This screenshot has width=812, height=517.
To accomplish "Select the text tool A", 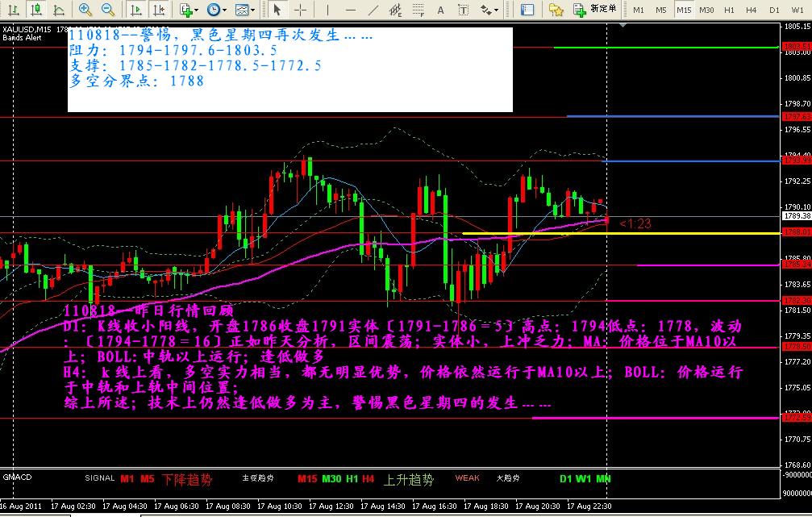I will 441,10.
